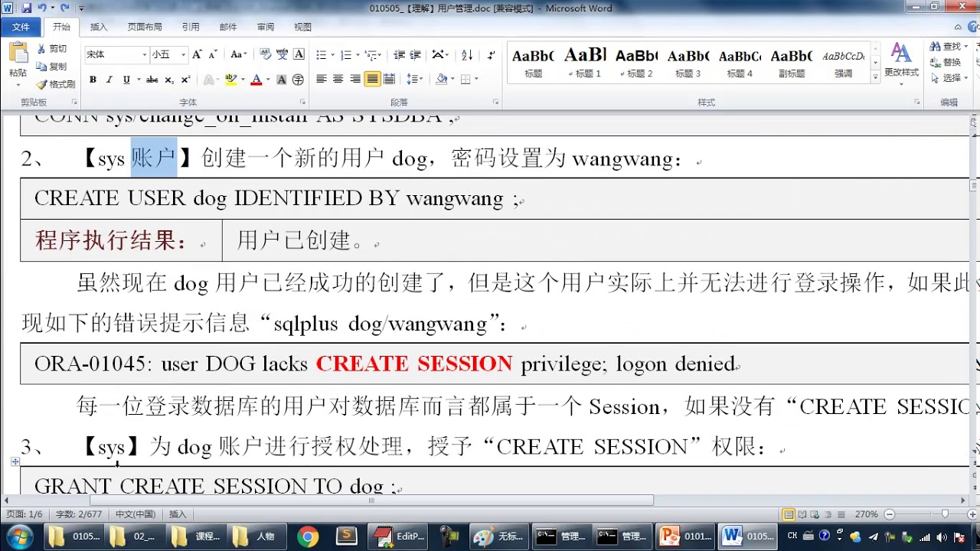Click the horizontal scrollbar thumb

tap(371, 500)
